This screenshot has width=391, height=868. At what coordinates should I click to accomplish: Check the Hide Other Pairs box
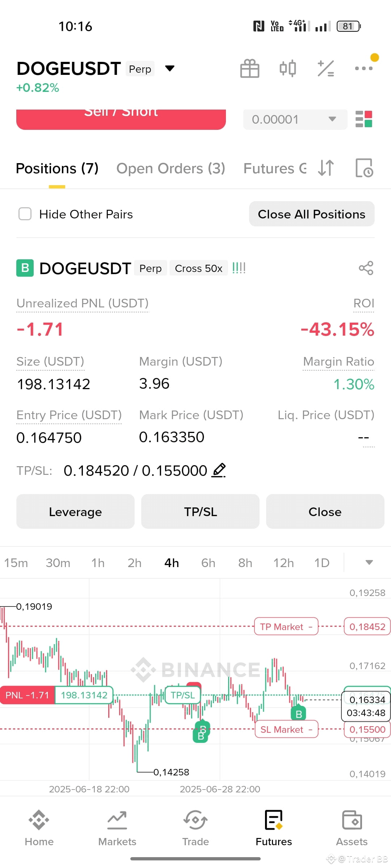[25, 214]
